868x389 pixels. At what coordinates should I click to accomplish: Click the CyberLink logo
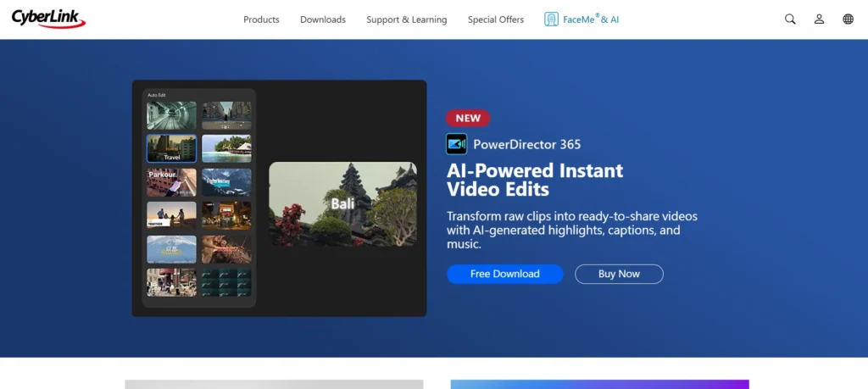pyautogui.click(x=48, y=19)
